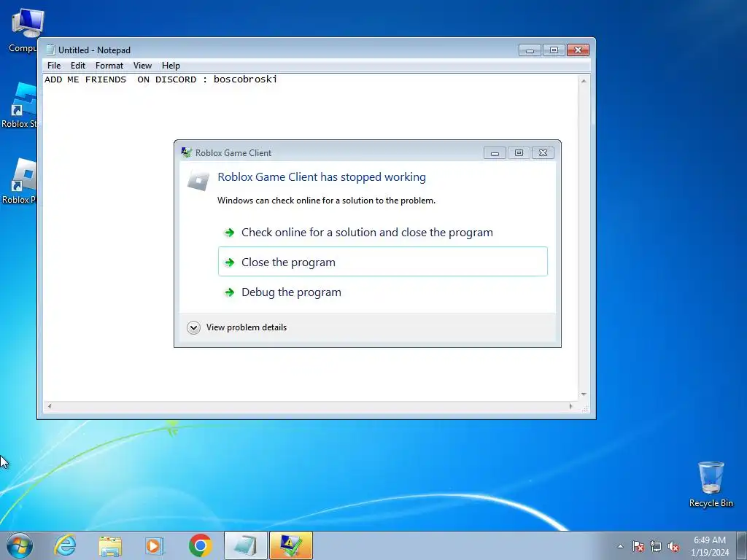Click the network status tray icon
Viewport: 747px width, 560px height.
656,547
